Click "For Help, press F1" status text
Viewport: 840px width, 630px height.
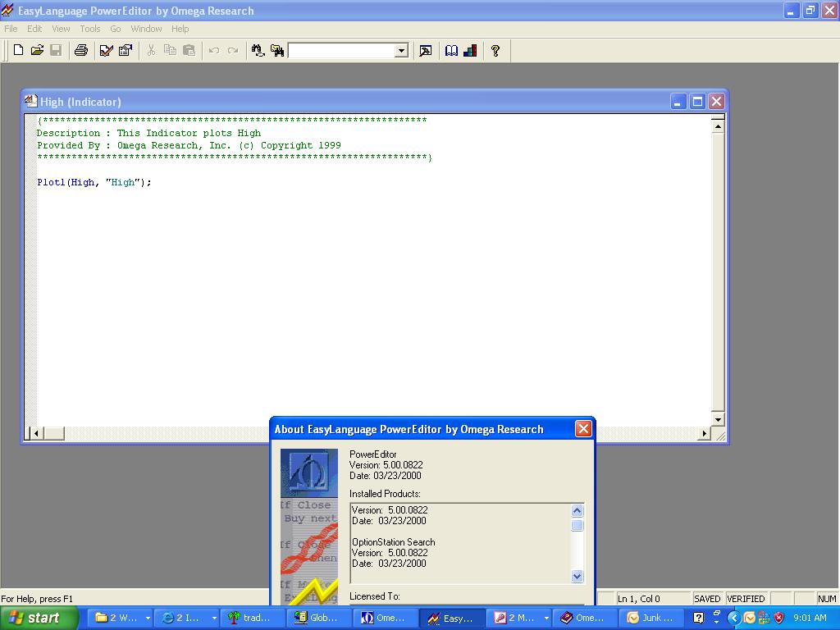pyautogui.click(x=37, y=598)
